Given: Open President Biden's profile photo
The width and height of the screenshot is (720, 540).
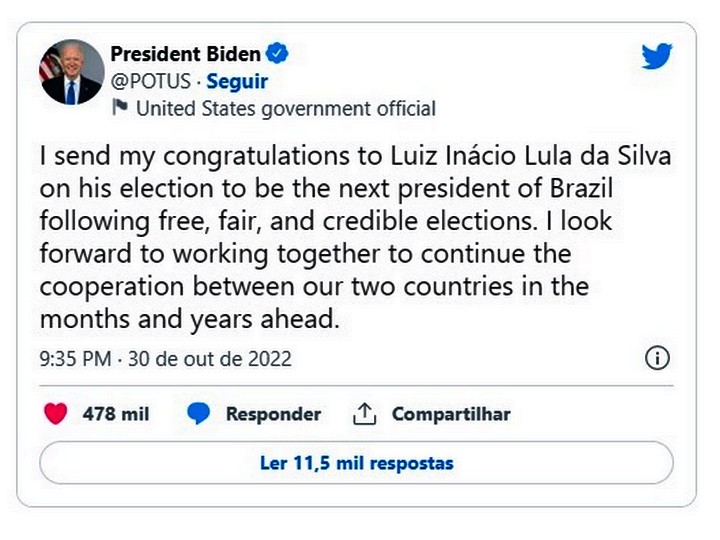Looking at the screenshot, I should [x=71, y=72].
